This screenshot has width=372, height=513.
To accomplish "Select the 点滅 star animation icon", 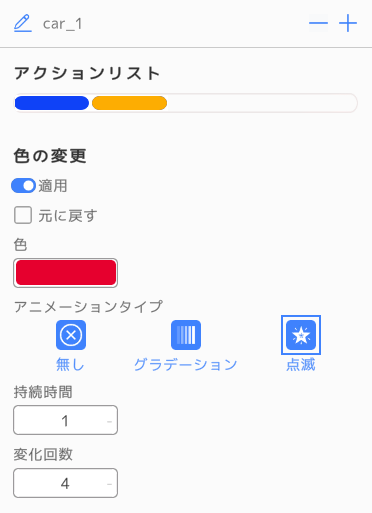I will 301,335.
